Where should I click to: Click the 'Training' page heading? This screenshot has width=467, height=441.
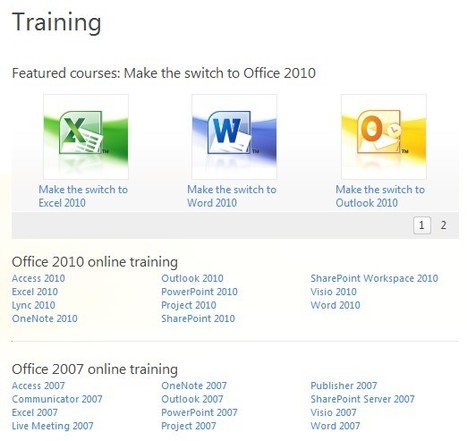pos(57,23)
